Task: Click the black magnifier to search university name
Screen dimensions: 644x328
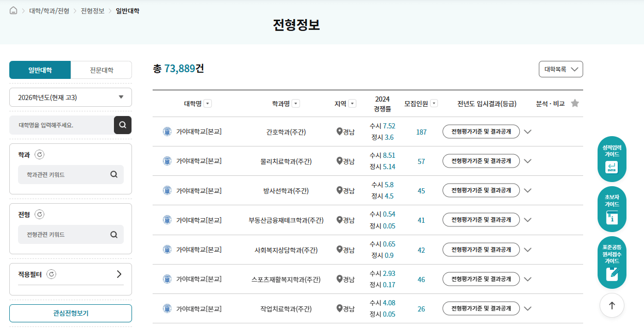Action: point(123,125)
